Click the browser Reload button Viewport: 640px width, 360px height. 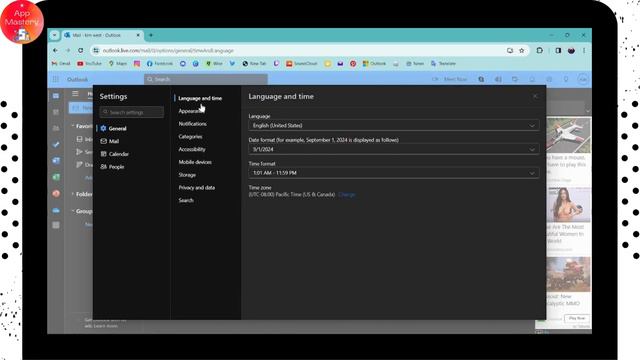(x=81, y=51)
